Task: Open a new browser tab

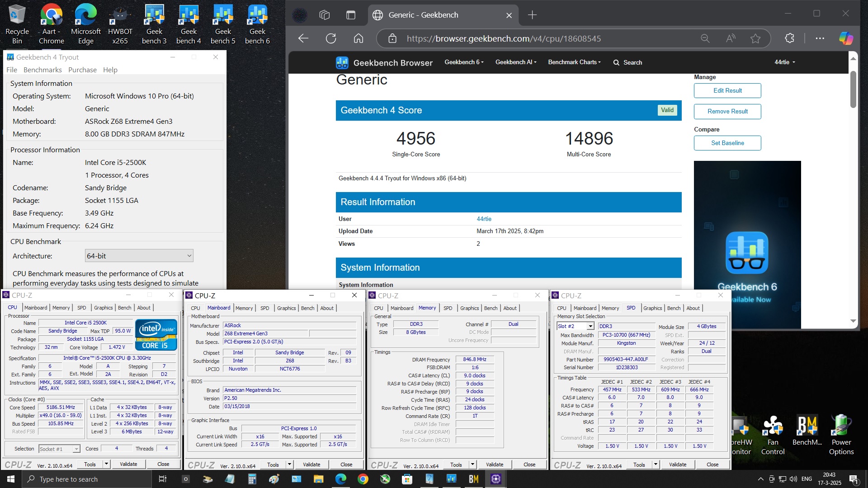Action: pos(532,15)
